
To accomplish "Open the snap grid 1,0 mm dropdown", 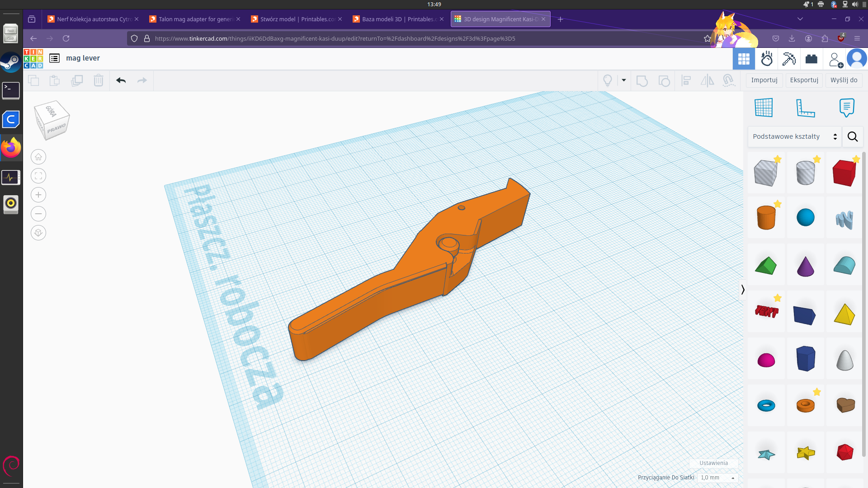I will pos(717,478).
